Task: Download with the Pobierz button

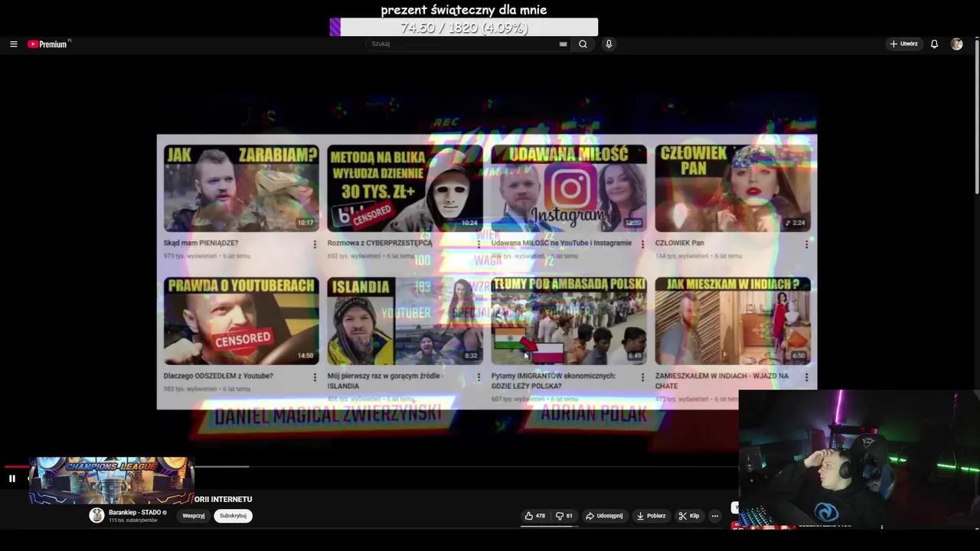Action: click(x=651, y=516)
